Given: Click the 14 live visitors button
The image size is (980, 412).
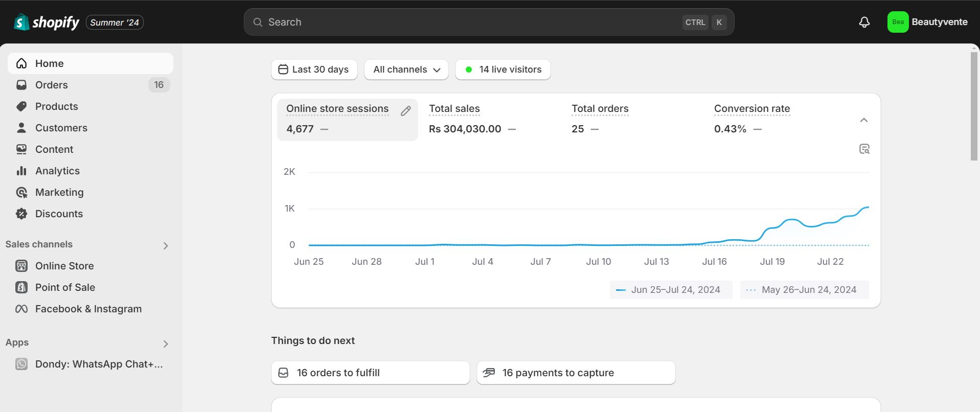Looking at the screenshot, I should (x=503, y=70).
